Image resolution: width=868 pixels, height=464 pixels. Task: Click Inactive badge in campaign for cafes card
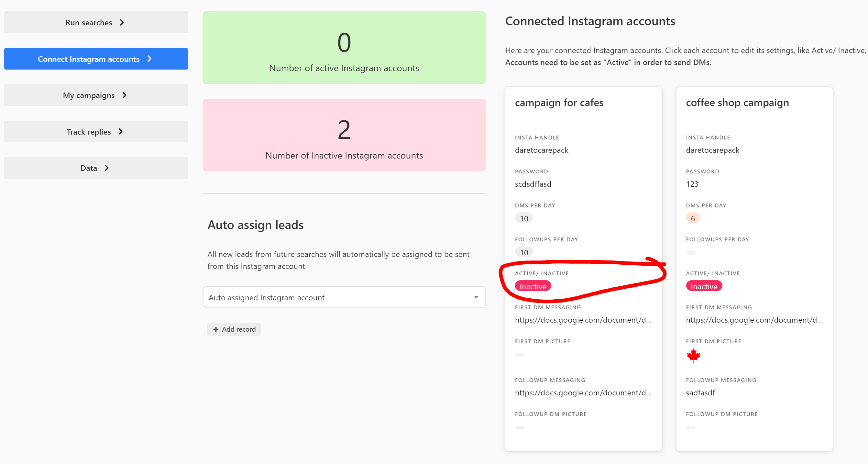tap(533, 286)
